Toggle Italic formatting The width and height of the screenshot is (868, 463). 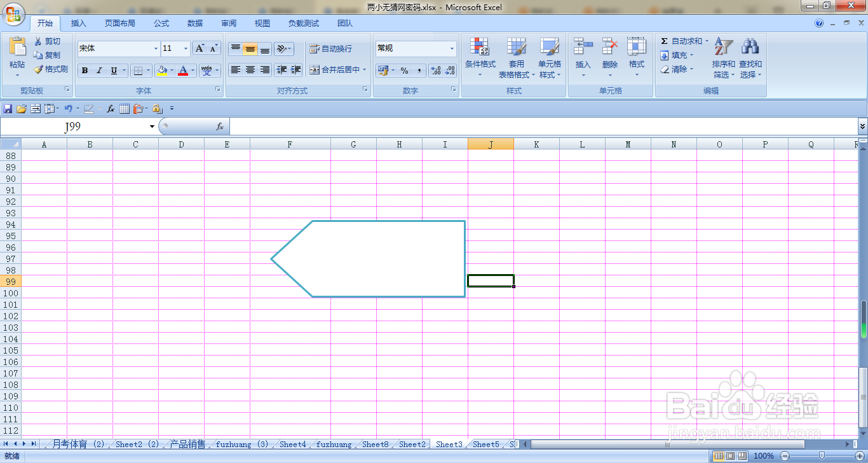click(x=99, y=71)
